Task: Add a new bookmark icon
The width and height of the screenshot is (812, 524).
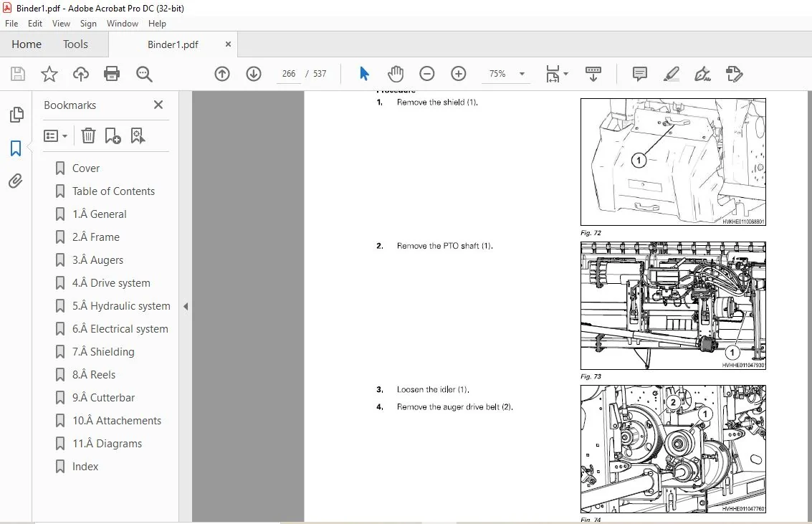Action: pyautogui.click(x=113, y=135)
